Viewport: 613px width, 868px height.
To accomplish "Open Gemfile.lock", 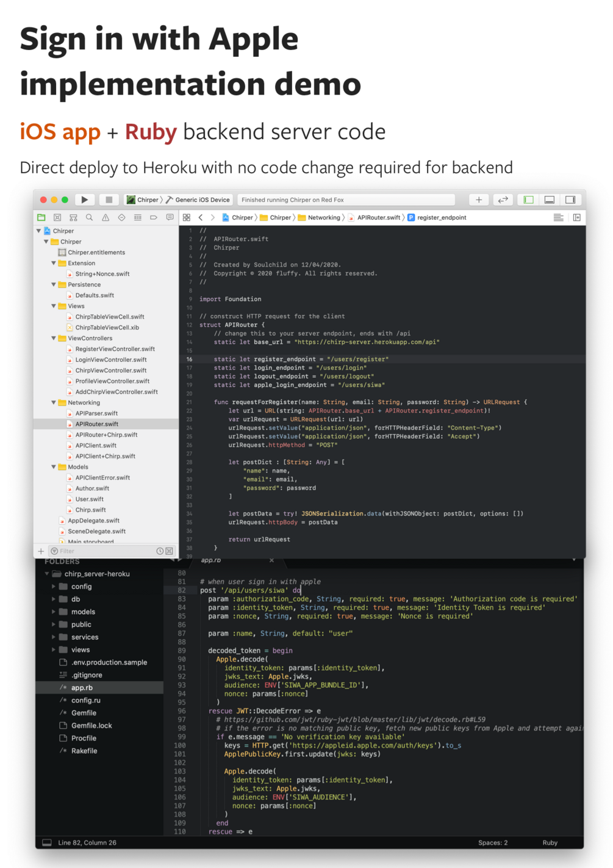I will click(x=85, y=726).
